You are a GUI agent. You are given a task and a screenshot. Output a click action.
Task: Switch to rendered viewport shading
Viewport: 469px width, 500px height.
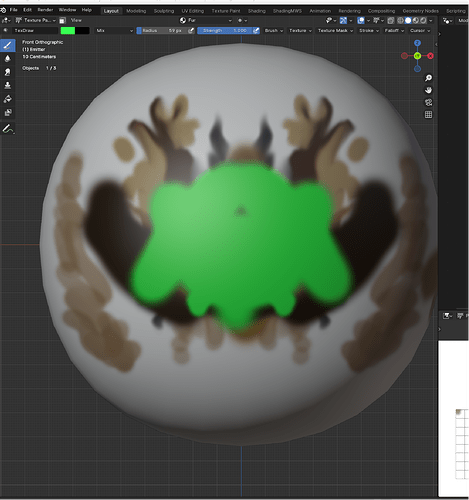tap(423, 21)
